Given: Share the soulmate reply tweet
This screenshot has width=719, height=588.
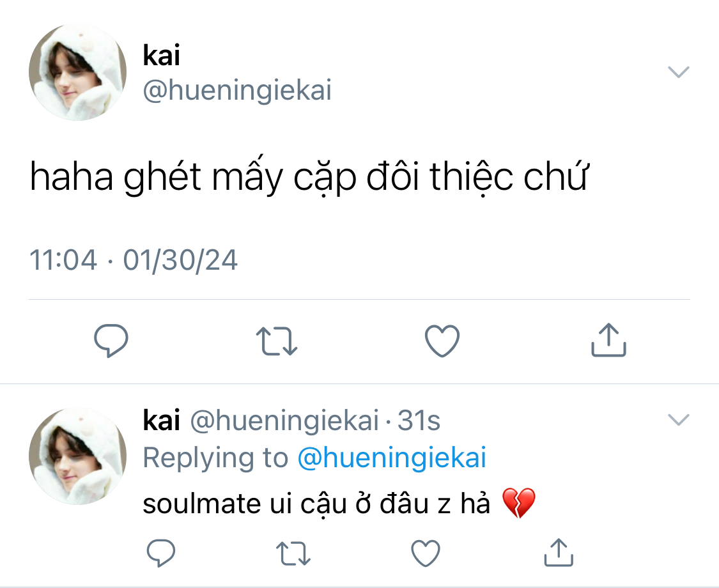Looking at the screenshot, I should point(558,552).
